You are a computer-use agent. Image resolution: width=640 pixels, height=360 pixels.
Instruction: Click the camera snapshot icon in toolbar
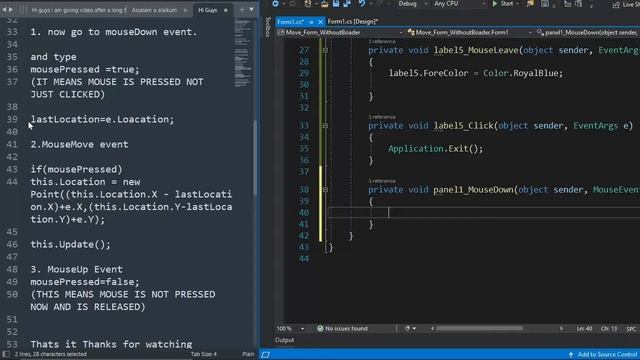click(x=545, y=4)
